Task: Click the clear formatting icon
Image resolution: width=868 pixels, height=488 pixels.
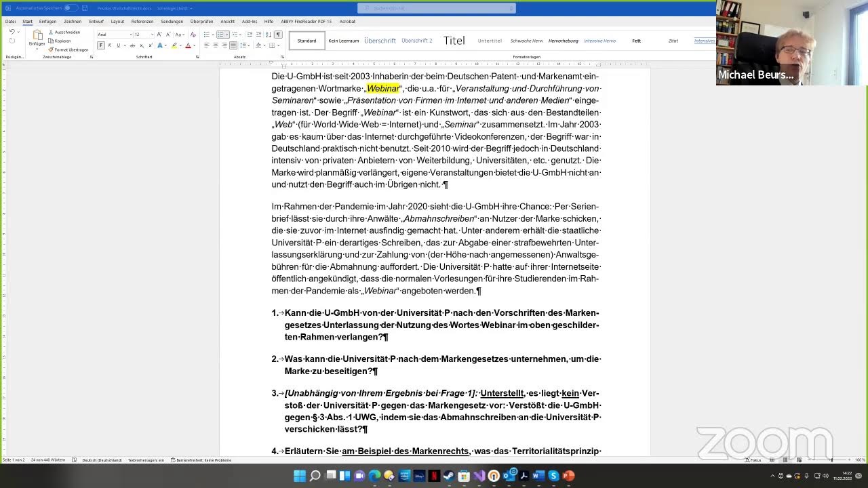Action: 193,35
